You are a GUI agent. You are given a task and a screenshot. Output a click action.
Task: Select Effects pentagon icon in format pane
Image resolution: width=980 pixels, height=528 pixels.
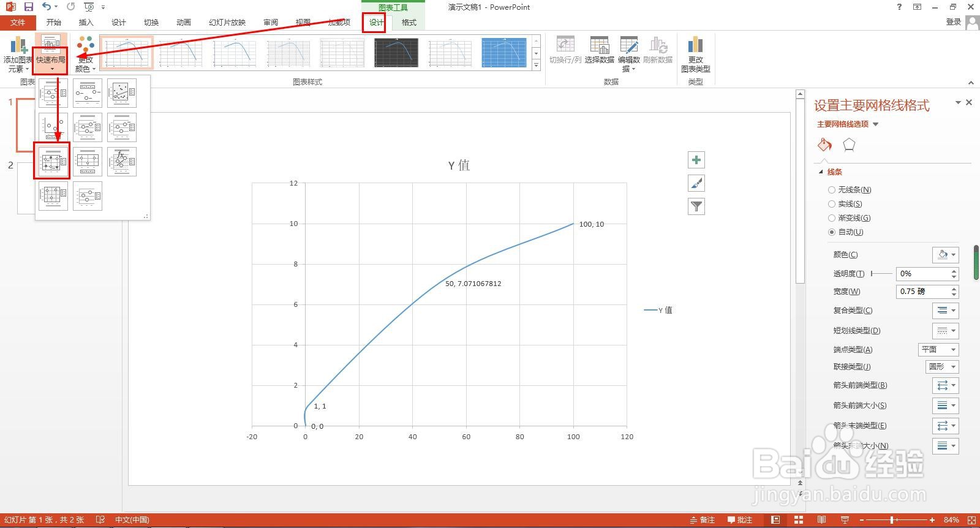(x=849, y=145)
